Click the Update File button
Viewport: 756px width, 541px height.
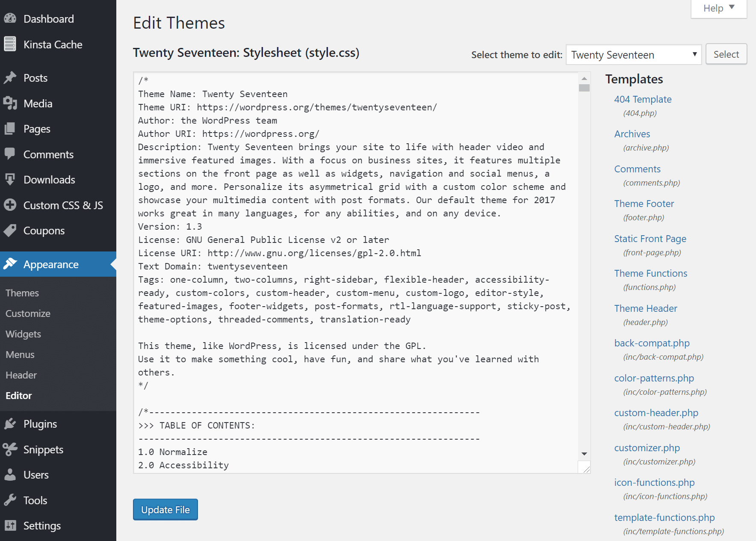(165, 509)
